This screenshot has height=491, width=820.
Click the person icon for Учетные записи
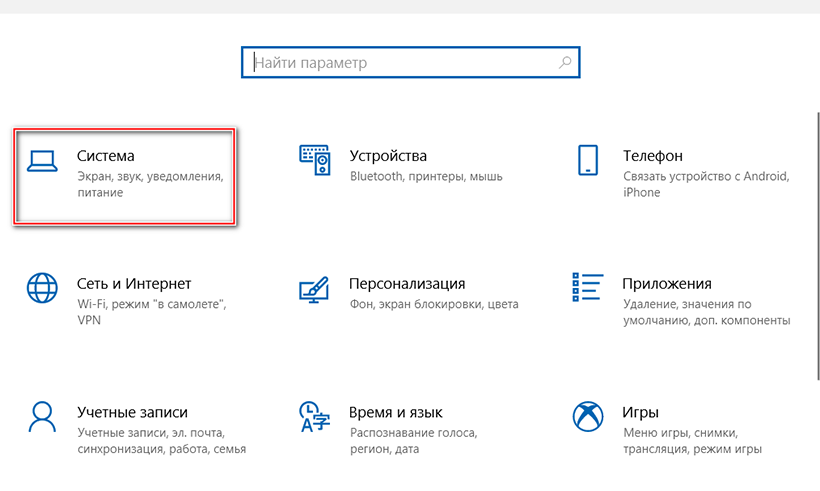tap(42, 416)
